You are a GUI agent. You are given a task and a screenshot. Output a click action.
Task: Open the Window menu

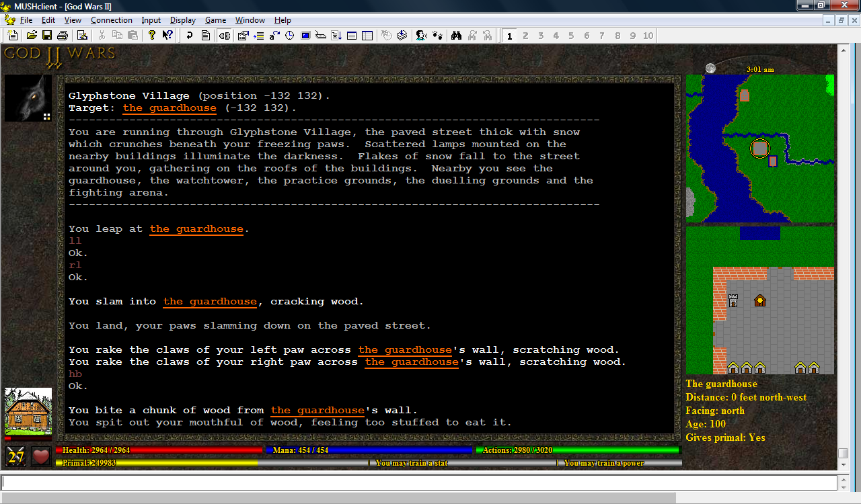tap(250, 20)
